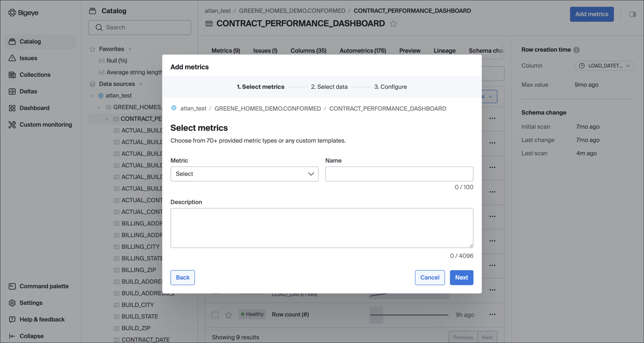644x343 pixels.
Task: Click the Average string length favorite
Action: [x=134, y=72]
